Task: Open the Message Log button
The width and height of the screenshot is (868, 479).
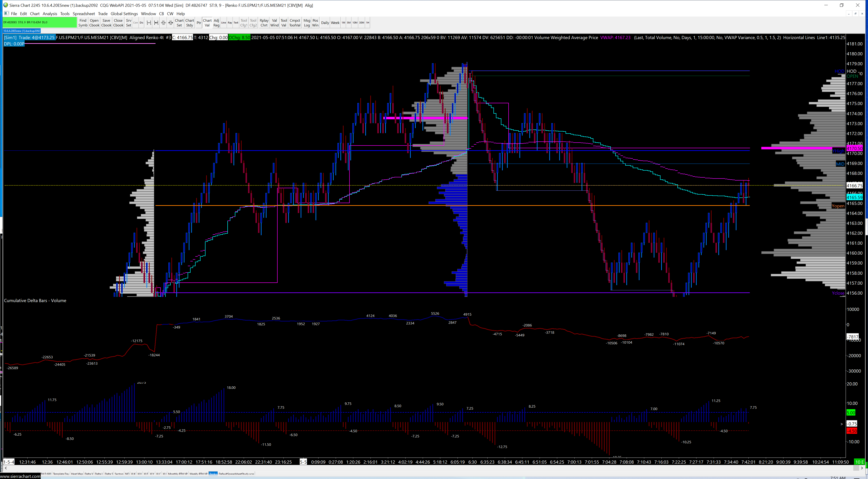Action: coord(307,23)
